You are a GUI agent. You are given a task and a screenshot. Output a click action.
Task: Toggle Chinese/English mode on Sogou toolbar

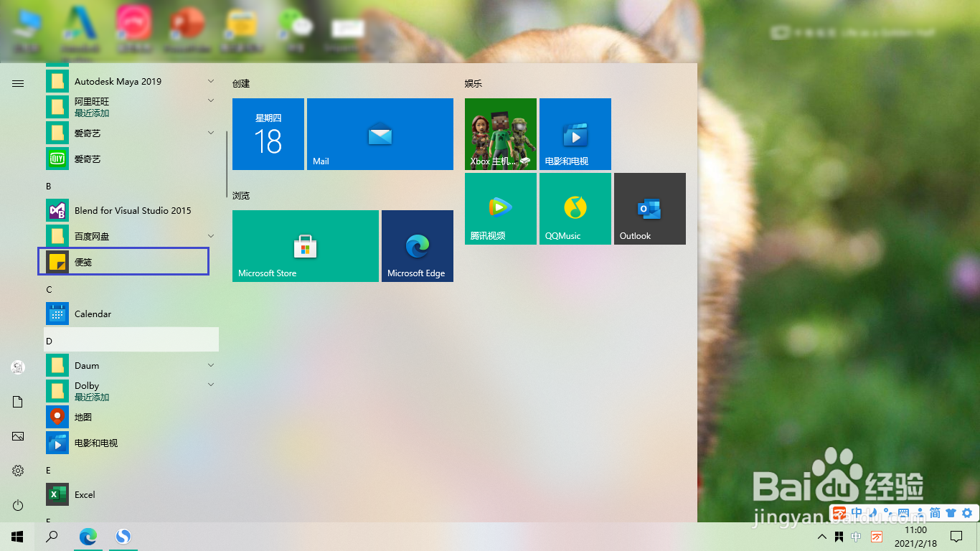pyautogui.click(x=856, y=513)
